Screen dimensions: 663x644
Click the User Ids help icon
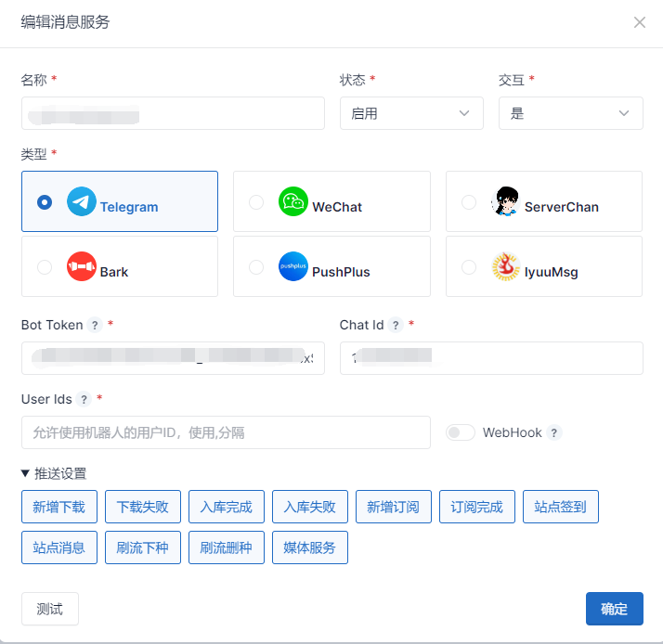pyautogui.click(x=84, y=399)
